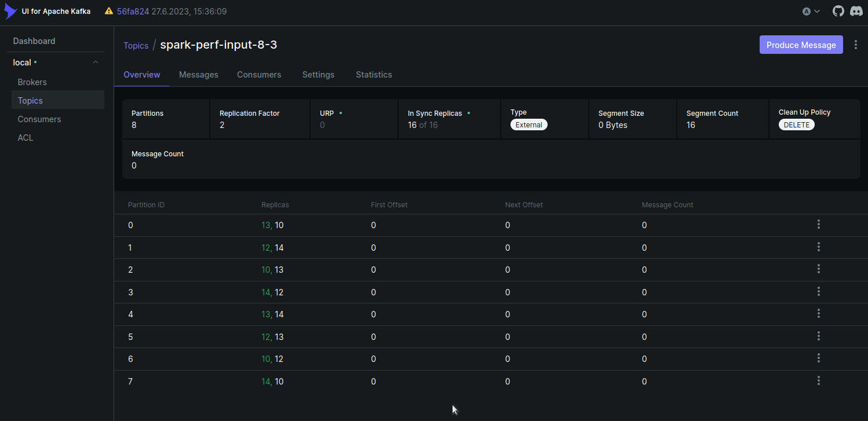The height and width of the screenshot is (421, 868).
Task: Click the Produce Message button
Action: click(801, 45)
